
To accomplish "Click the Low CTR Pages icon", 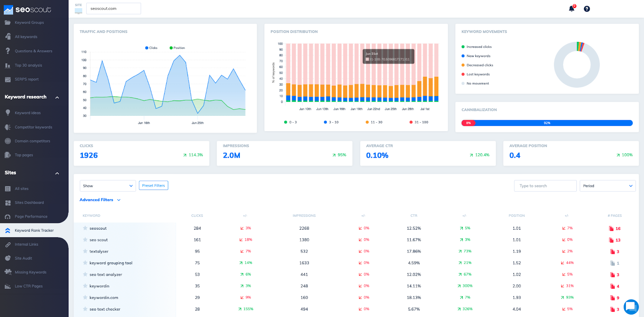I will [x=8, y=286].
